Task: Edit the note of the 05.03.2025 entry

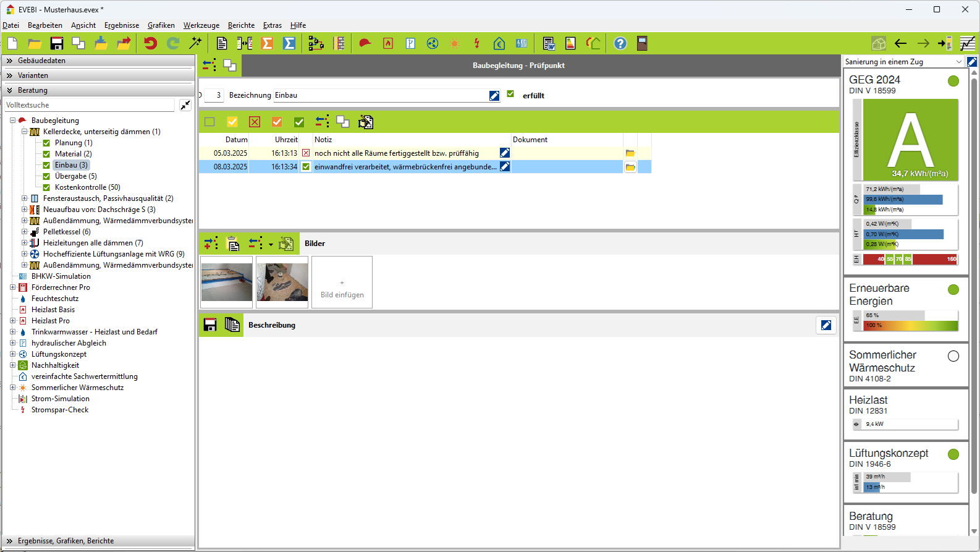Action: tap(505, 153)
